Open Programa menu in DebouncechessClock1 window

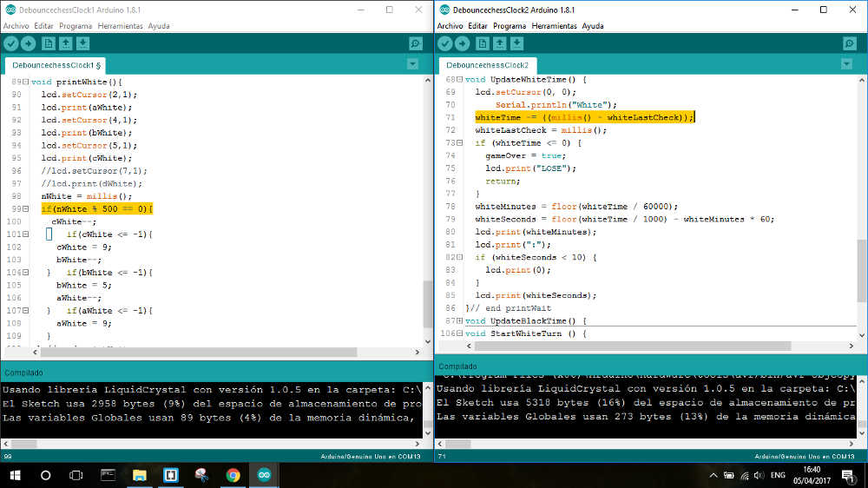click(76, 26)
